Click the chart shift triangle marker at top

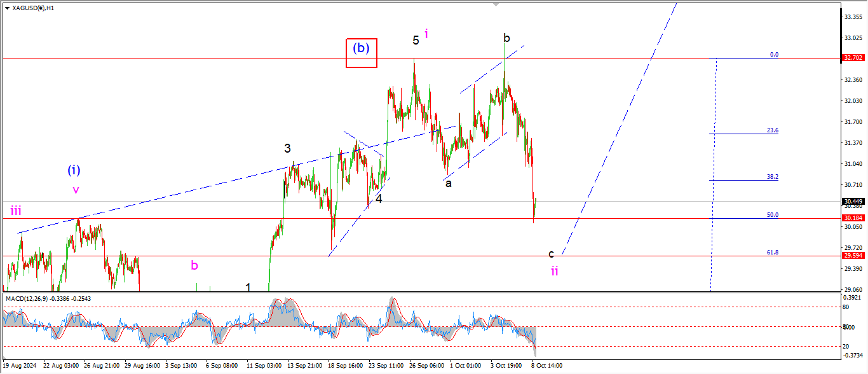pos(496,5)
